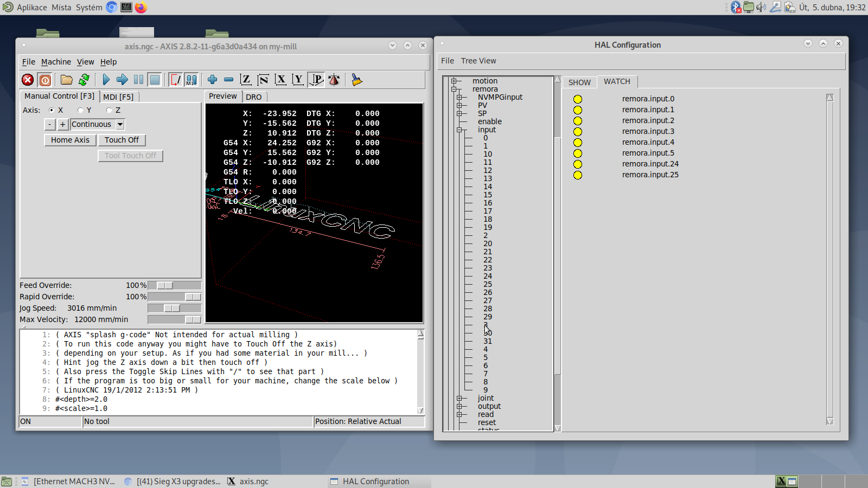
Task: Zoom in with the plus icon
Action: click(x=213, y=80)
